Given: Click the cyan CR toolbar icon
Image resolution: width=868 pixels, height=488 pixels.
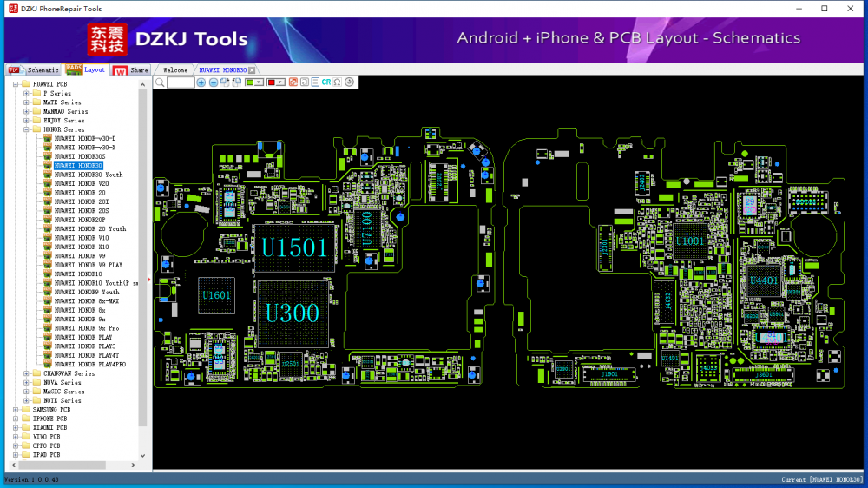Looking at the screenshot, I should click(x=326, y=82).
